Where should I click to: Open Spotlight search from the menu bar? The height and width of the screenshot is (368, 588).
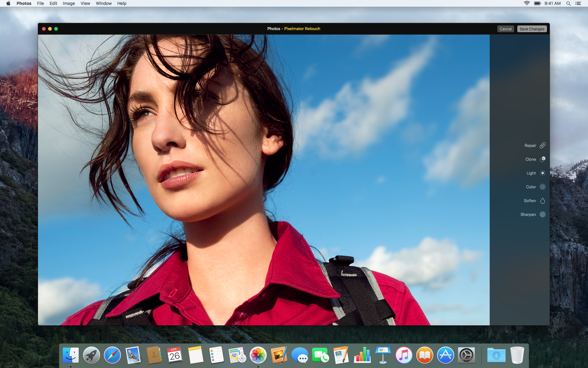[569, 3]
